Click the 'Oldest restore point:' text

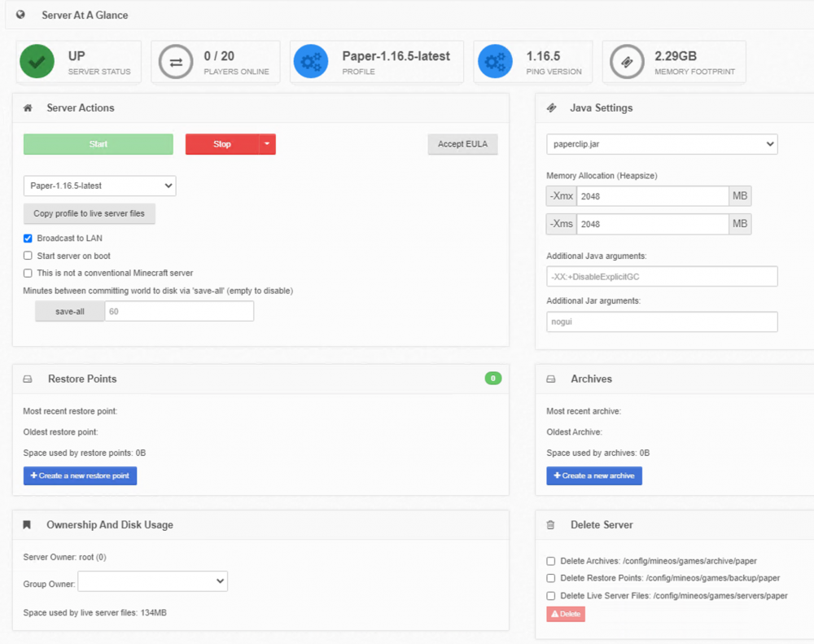pos(61,432)
